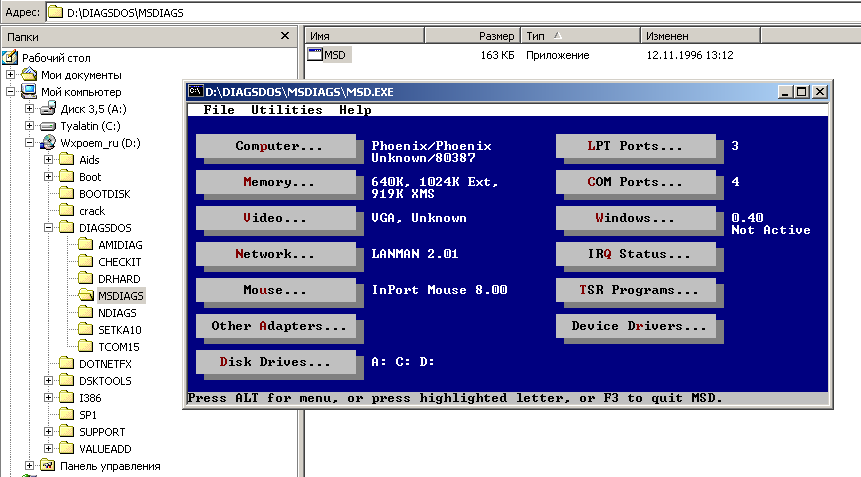Select Wxpoem_ru (D:) CD drive icon

(x=48, y=143)
